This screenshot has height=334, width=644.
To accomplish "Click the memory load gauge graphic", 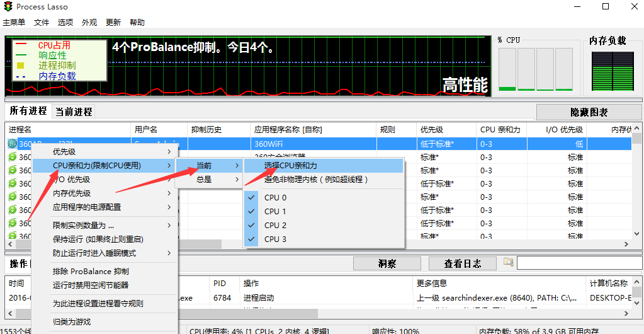I will [610, 71].
